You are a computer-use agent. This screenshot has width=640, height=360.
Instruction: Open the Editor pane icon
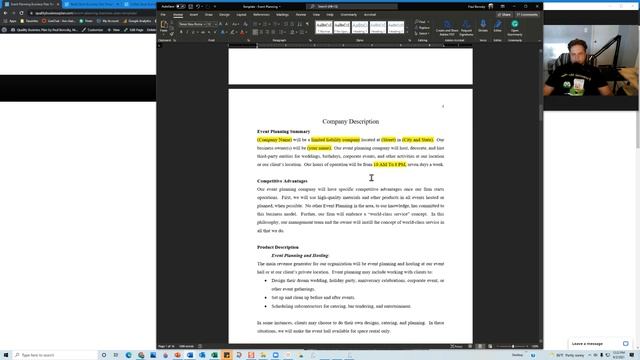pos(497,24)
